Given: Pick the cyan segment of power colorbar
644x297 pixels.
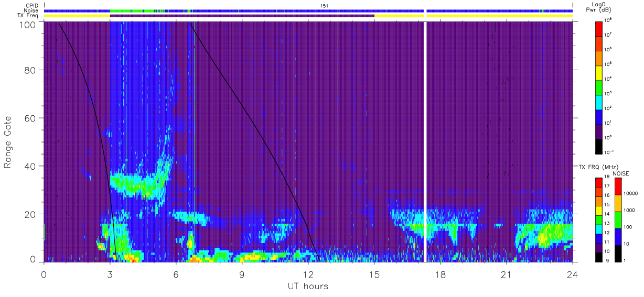Looking at the screenshot, I should click(599, 102).
